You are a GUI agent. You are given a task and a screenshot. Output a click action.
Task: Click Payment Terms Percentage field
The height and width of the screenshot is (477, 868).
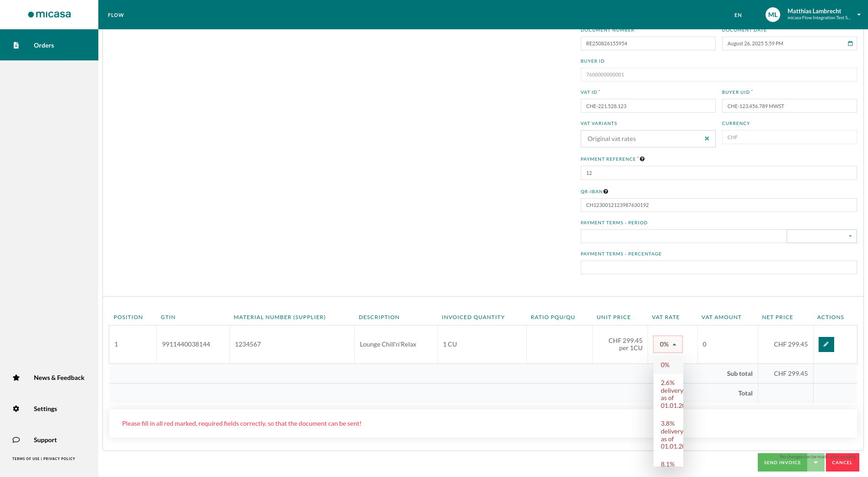point(718,267)
